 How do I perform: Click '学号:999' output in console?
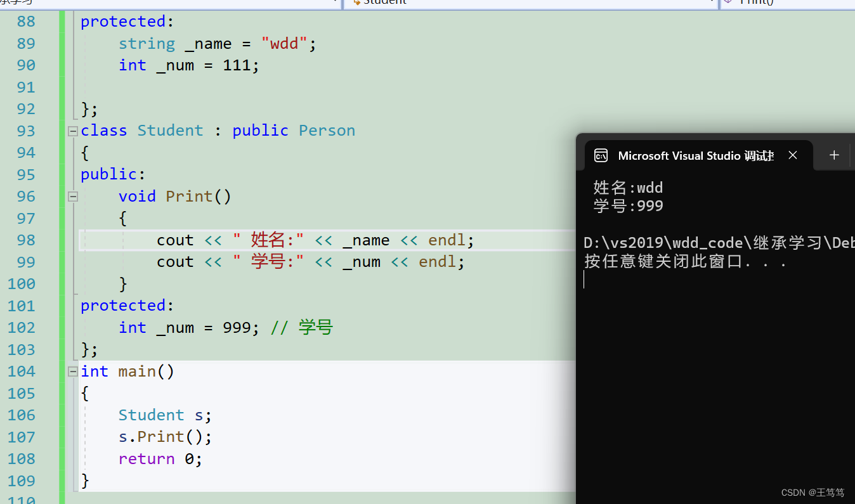click(628, 206)
